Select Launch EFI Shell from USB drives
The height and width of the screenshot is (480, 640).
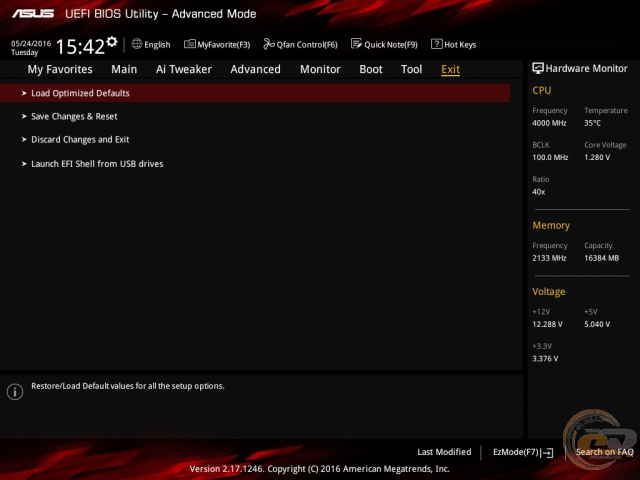click(97, 164)
